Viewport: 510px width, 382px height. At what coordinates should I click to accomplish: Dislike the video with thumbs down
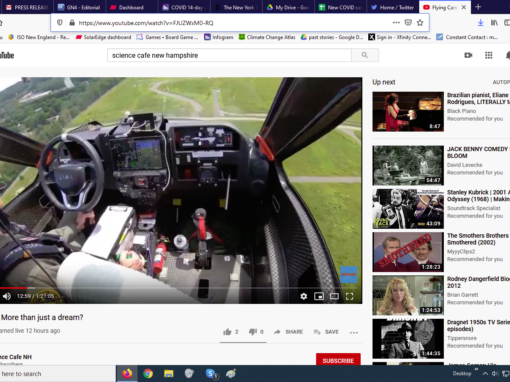[x=253, y=332]
